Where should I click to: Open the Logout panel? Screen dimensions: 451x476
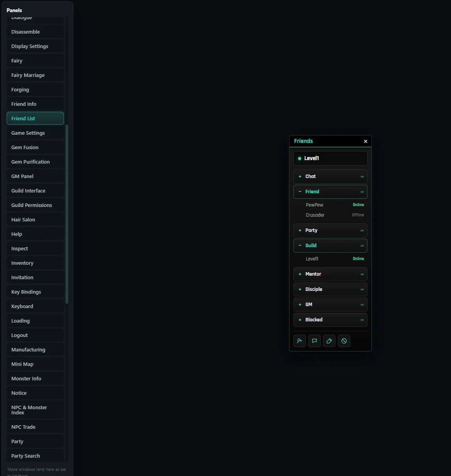point(35,335)
